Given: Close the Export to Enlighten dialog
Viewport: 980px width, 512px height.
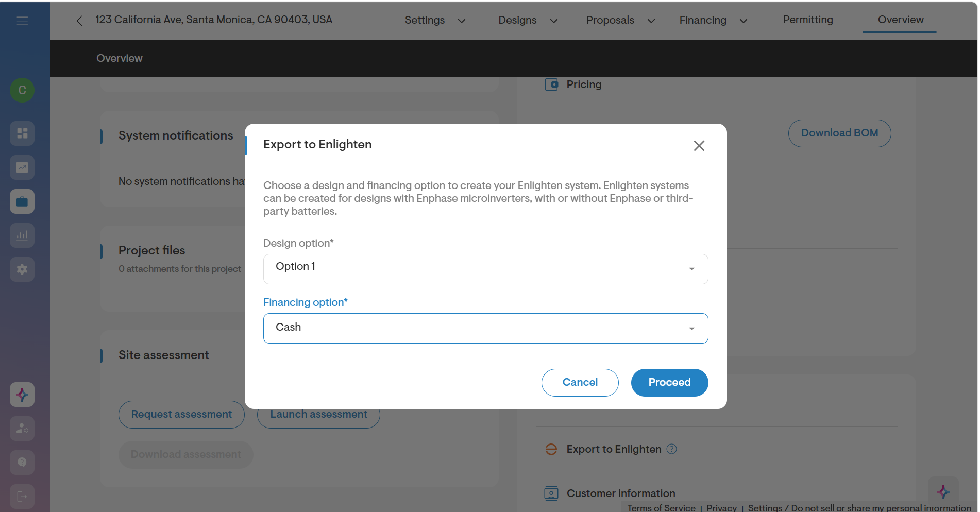Looking at the screenshot, I should coord(699,146).
